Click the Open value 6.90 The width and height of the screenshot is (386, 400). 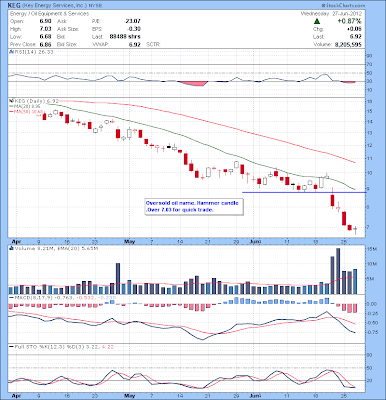(45, 21)
